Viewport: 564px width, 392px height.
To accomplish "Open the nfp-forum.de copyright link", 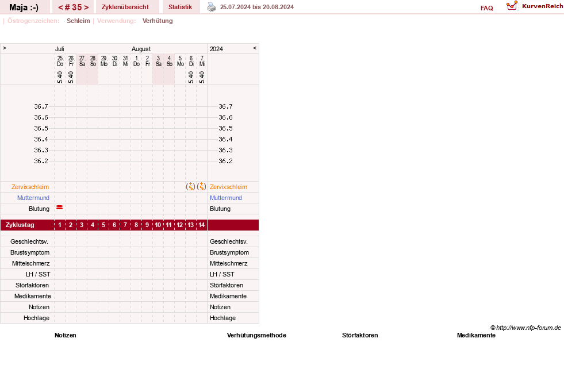I will [x=525, y=328].
